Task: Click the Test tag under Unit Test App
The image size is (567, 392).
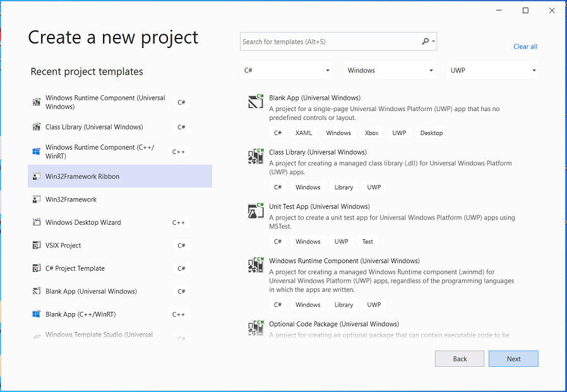Action: point(367,242)
